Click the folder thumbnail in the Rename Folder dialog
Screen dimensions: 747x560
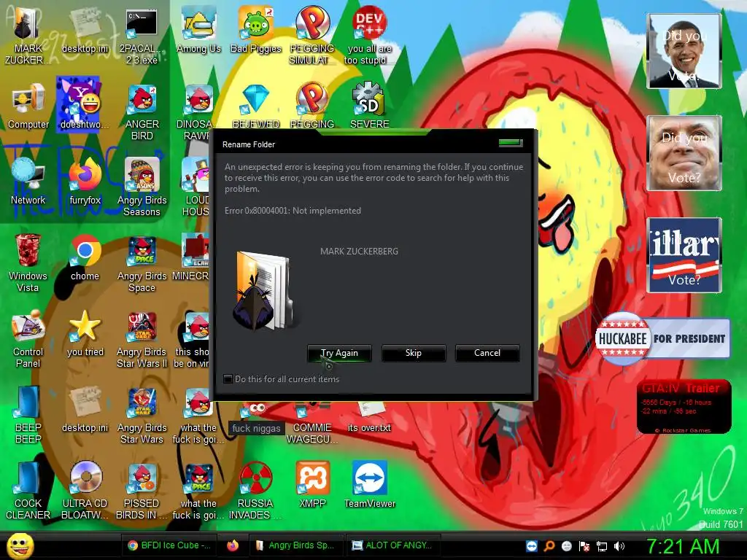(263, 290)
